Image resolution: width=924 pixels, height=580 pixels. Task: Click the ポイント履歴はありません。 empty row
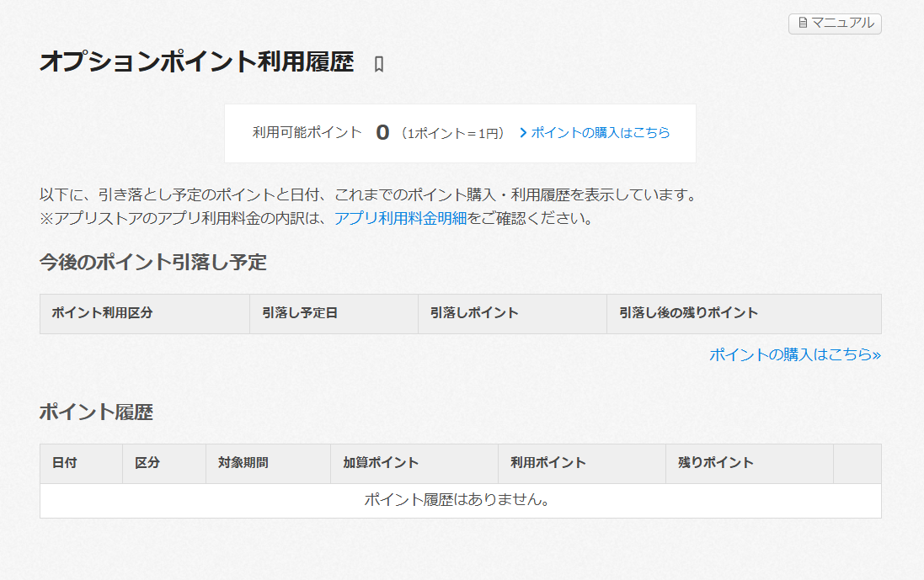point(460,501)
